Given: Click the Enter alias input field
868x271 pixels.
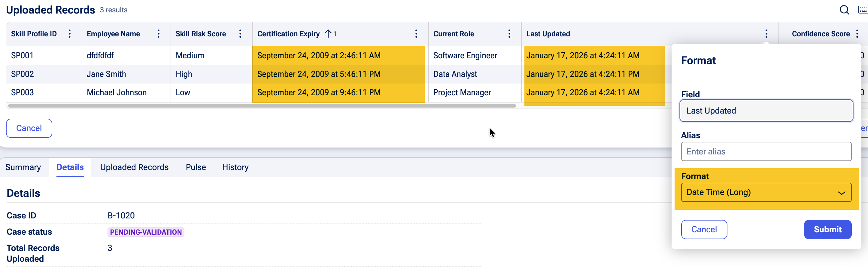Looking at the screenshot, I should point(766,152).
